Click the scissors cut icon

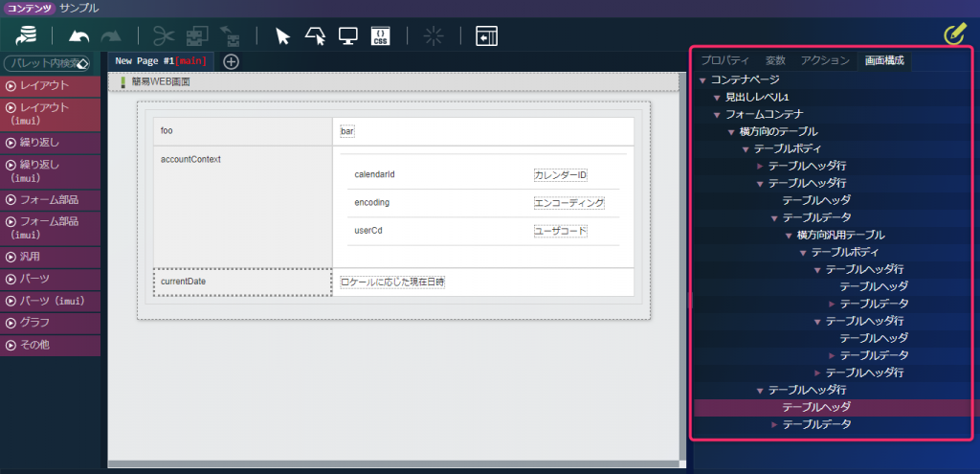pyautogui.click(x=163, y=35)
